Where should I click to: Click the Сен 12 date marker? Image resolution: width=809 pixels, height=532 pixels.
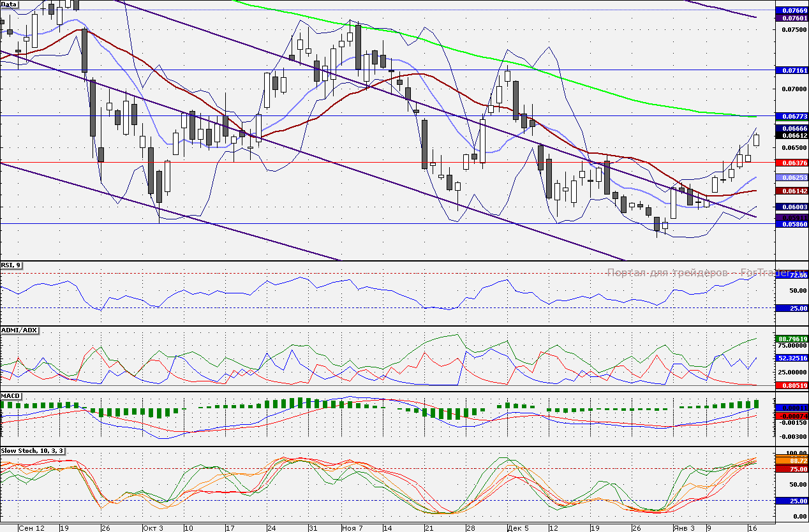point(31,528)
